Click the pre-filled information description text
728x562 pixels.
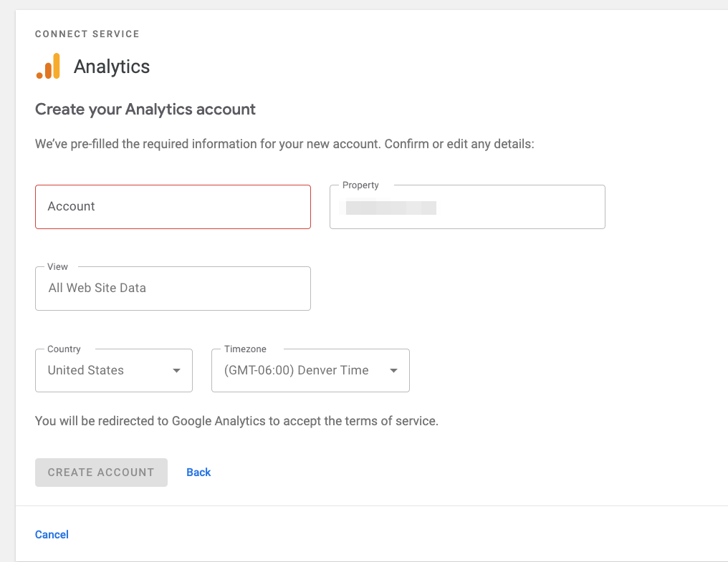pyautogui.click(x=284, y=144)
